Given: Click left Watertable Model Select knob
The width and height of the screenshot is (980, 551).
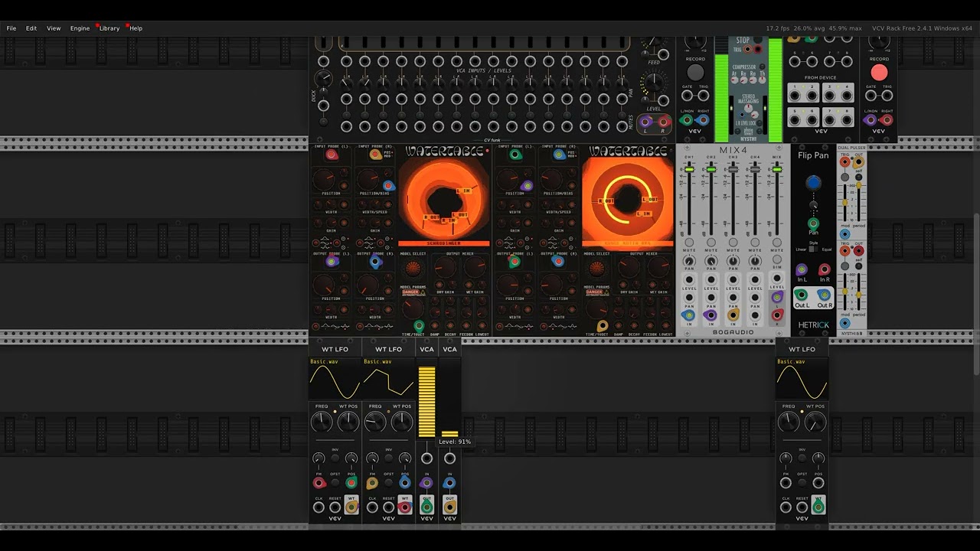Looking at the screenshot, I should 413,269.
